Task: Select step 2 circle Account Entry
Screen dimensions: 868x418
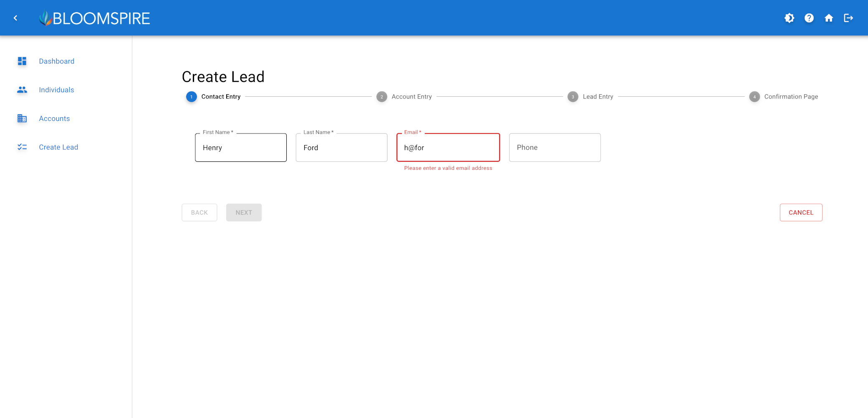Action: pyautogui.click(x=382, y=97)
